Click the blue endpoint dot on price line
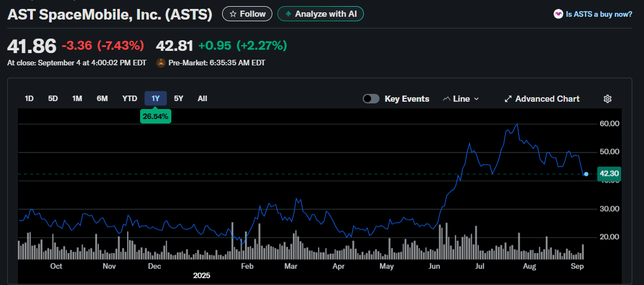 [x=586, y=174]
